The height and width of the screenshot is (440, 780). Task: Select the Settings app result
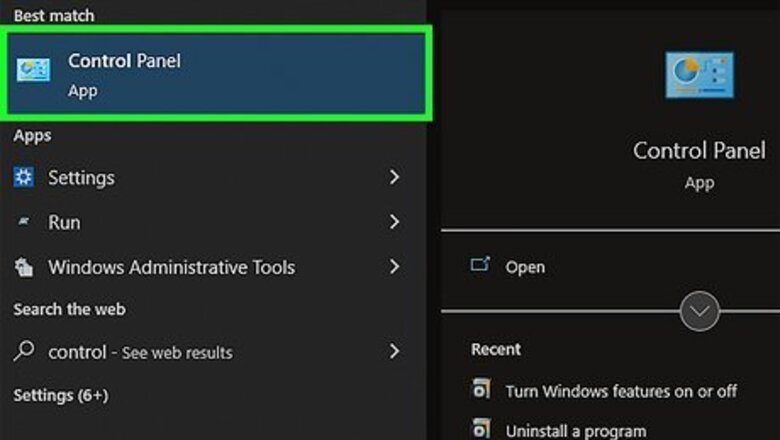point(213,177)
